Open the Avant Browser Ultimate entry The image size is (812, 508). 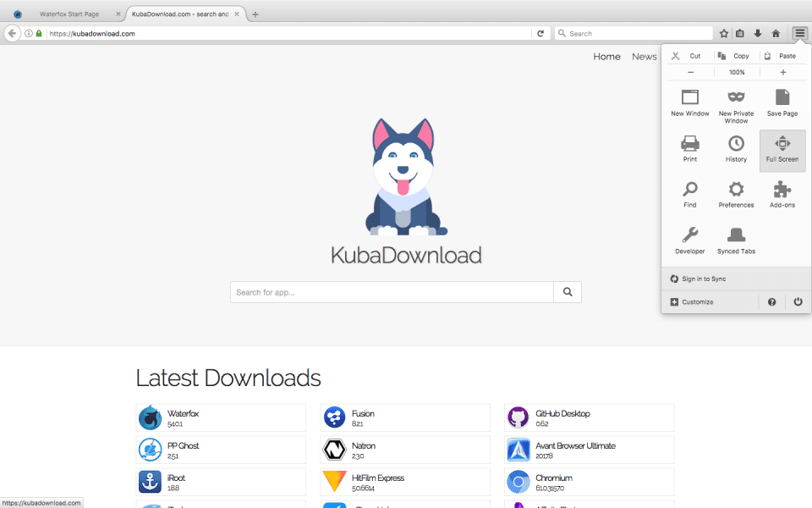click(590, 450)
